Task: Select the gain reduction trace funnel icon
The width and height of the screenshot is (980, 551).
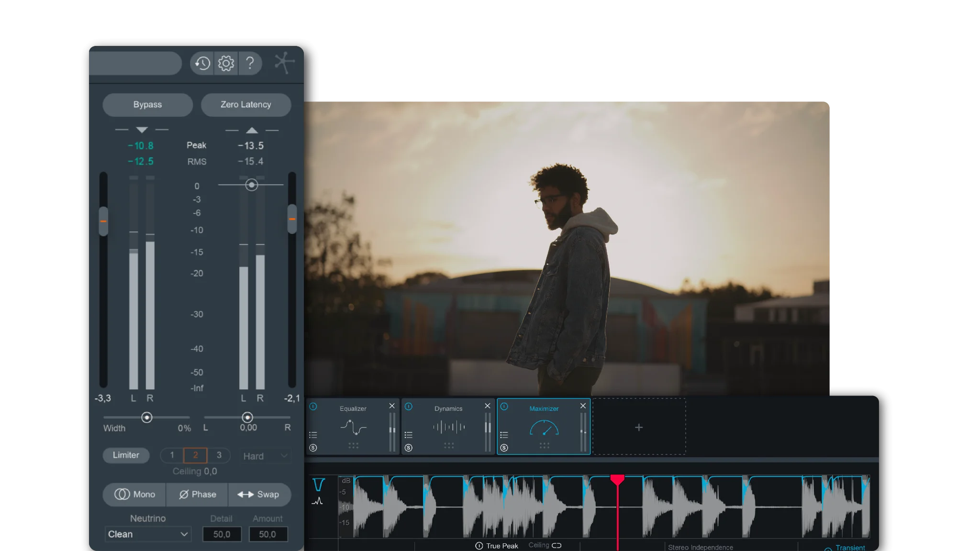Action: click(x=318, y=485)
